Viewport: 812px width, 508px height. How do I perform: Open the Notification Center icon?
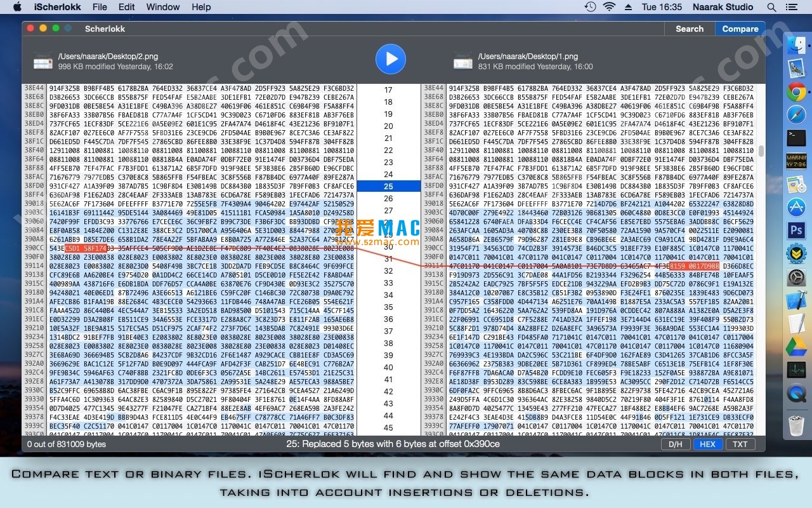click(x=791, y=7)
